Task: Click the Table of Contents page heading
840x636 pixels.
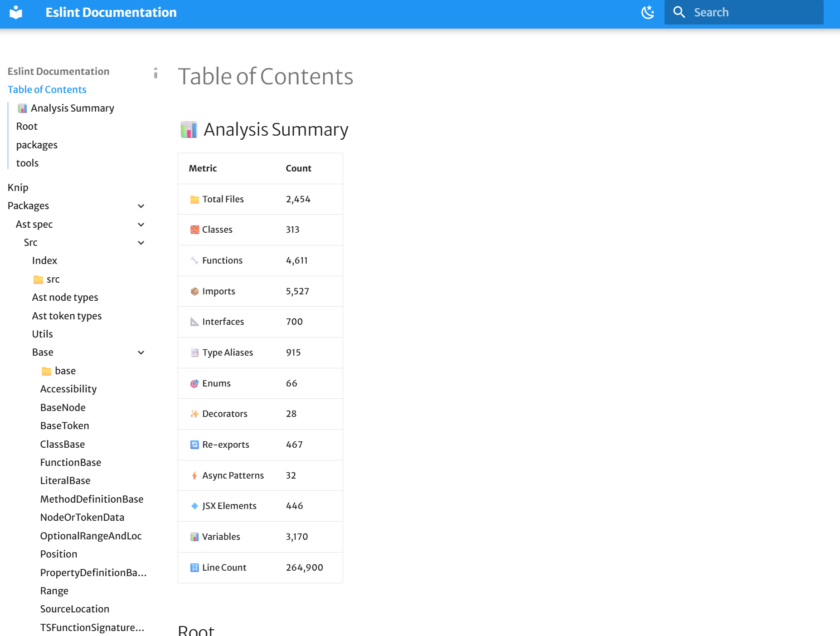Action: point(265,76)
